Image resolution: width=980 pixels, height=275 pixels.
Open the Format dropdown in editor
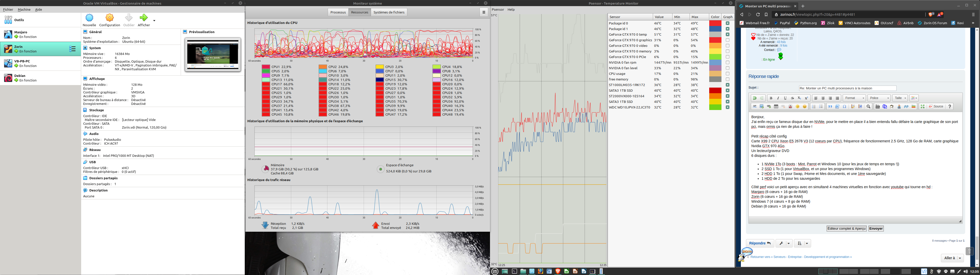[854, 98]
